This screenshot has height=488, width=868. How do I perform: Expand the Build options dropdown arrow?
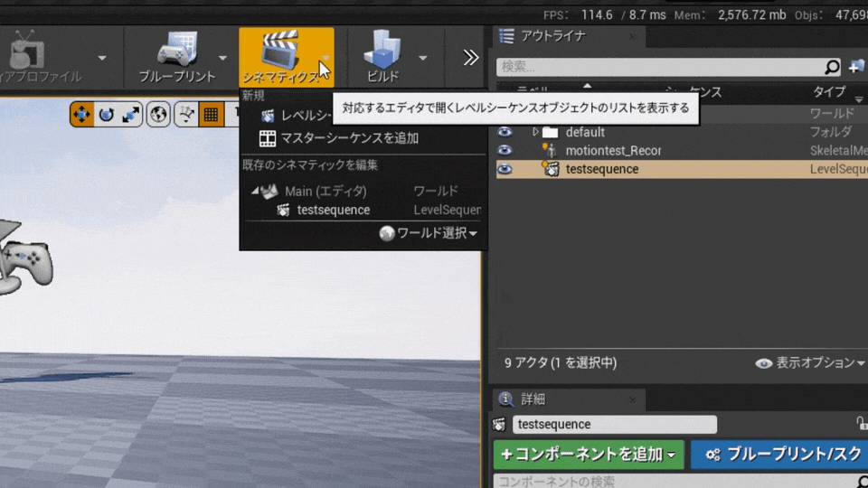tap(423, 58)
